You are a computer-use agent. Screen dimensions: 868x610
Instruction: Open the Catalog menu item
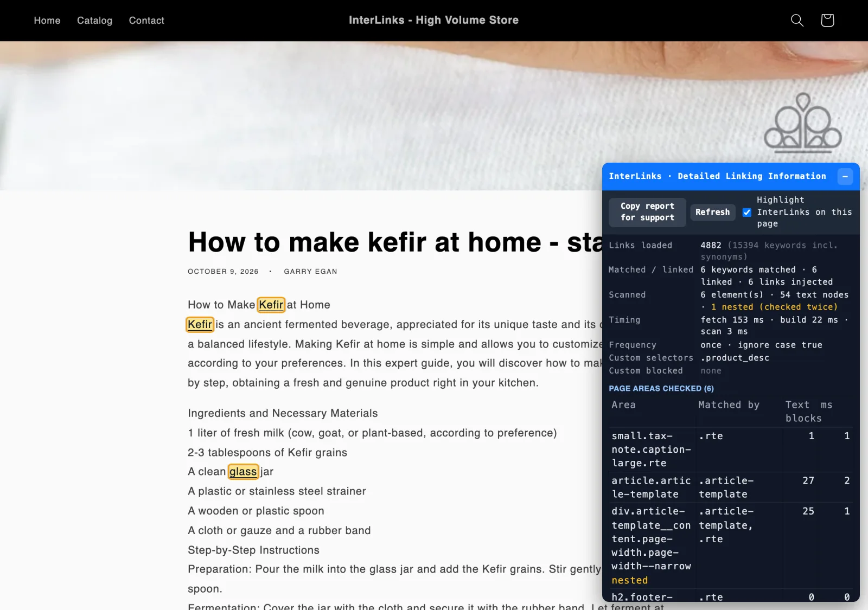tap(94, 21)
